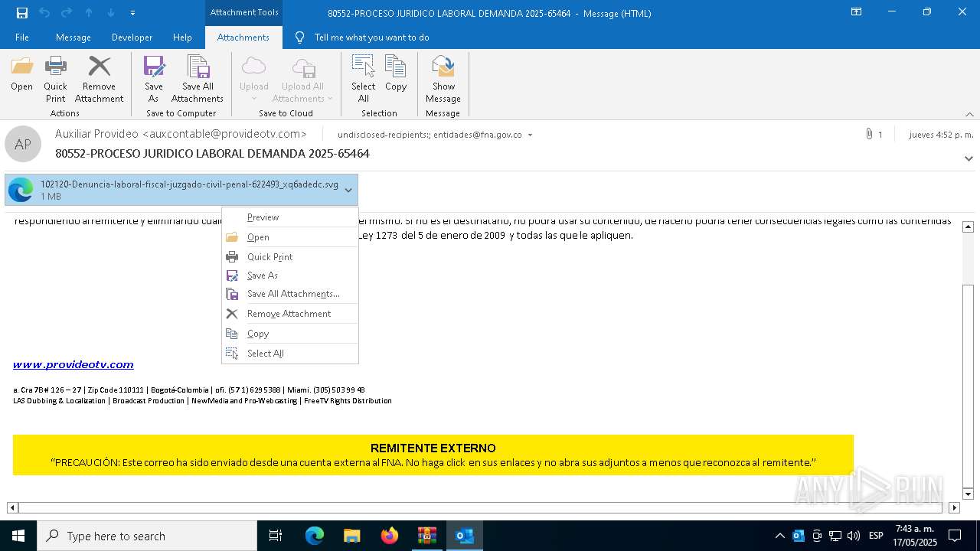Open the Windows Start menu
Image resolution: width=980 pixels, height=551 pixels.
(18, 536)
